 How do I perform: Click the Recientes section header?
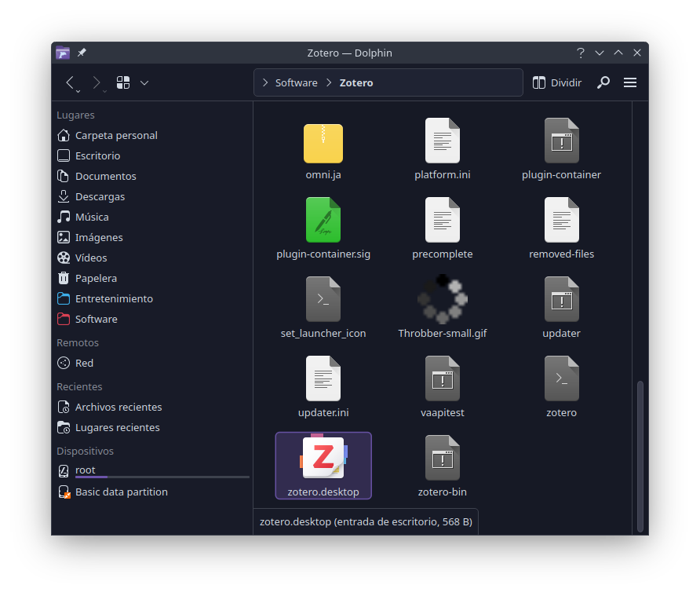coord(79,386)
